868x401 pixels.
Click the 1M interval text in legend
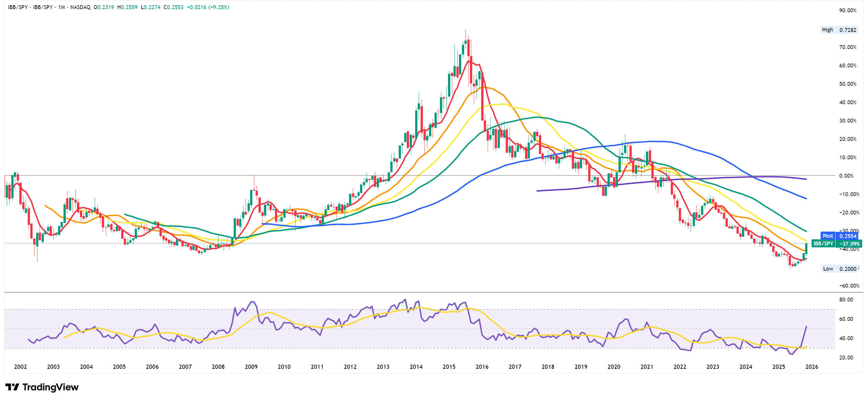pos(61,7)
